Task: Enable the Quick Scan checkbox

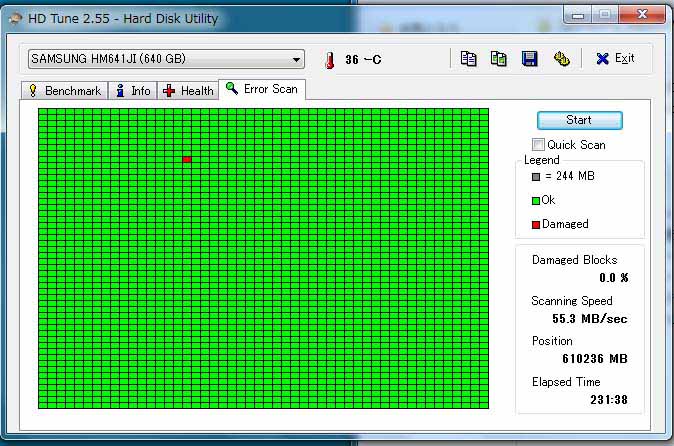Action: pyautogui.click(x=539, y=145)
